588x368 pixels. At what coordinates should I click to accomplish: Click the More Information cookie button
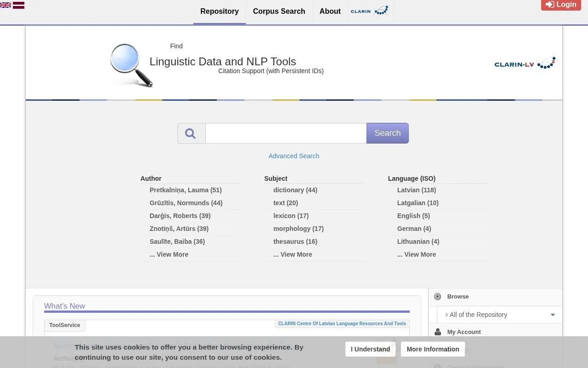coord(433,349)
